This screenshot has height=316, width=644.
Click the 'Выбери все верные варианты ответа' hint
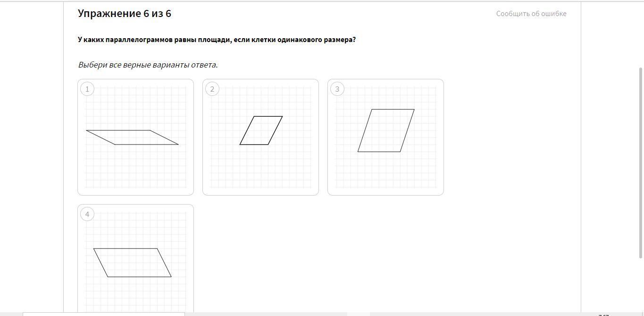tap(148, 65)
